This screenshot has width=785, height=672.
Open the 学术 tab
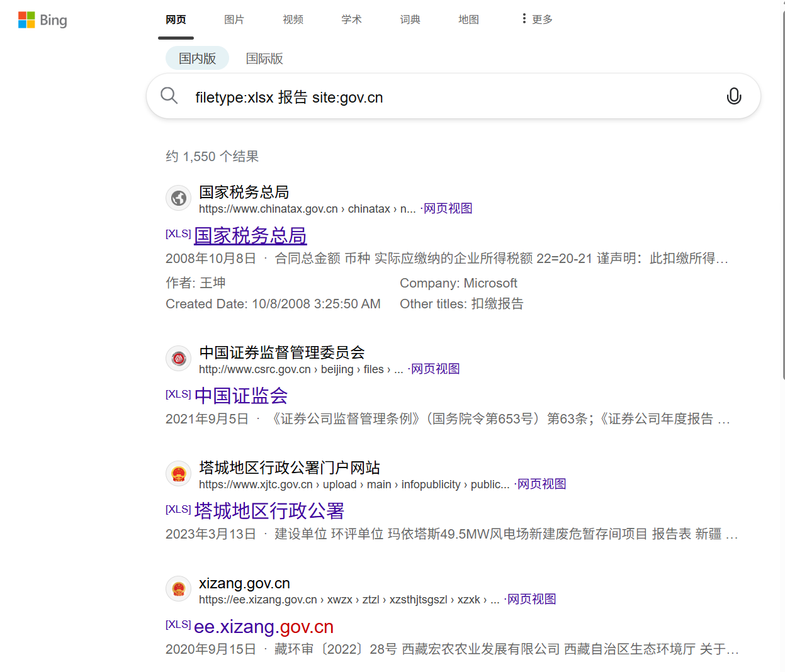click(x=351, y=20)
